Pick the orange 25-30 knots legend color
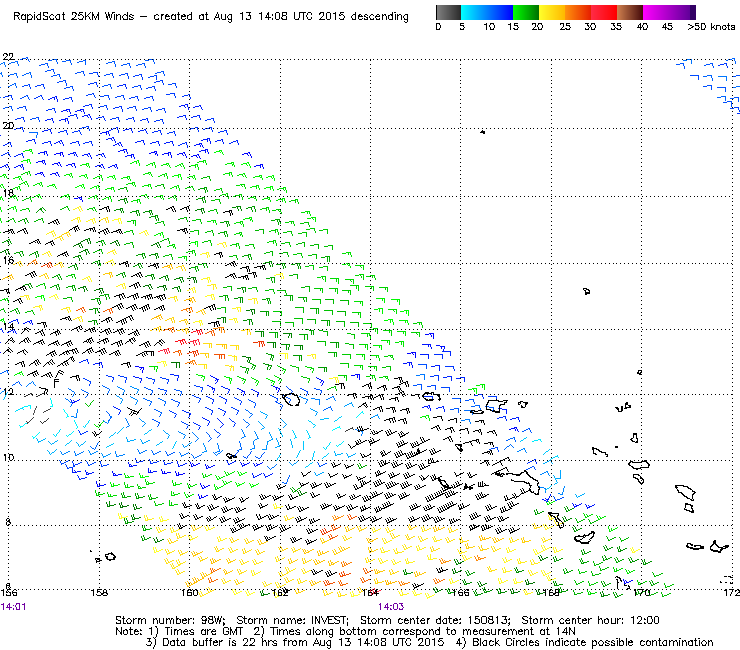Viewport: 740px width, 650px height. (x=578, y=12)
